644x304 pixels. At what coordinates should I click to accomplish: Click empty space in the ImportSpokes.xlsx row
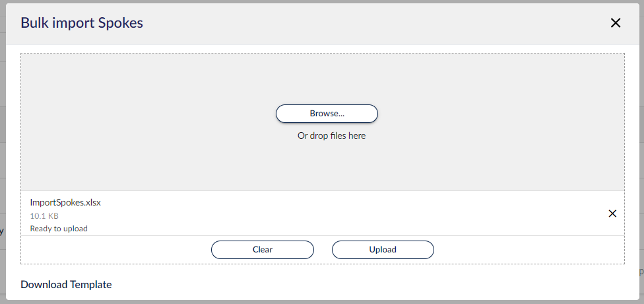[349, 213]
